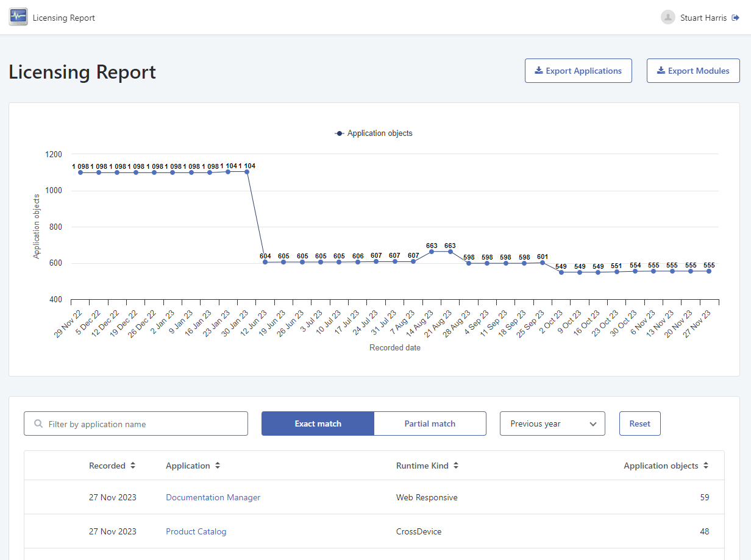
Task: Click the application logo icon in header
Action: tap(18, 17)
